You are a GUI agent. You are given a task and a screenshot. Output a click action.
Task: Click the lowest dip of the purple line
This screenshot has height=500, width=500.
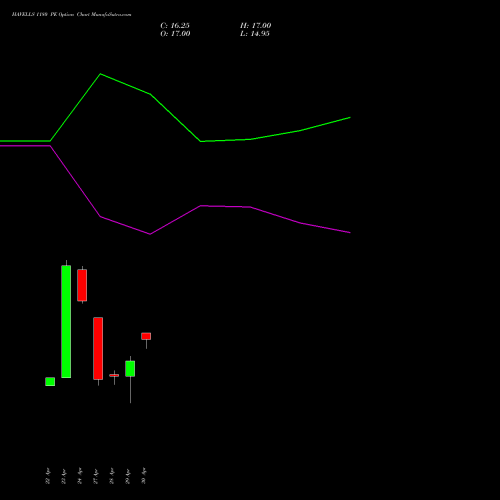click(x=150, y=234)
